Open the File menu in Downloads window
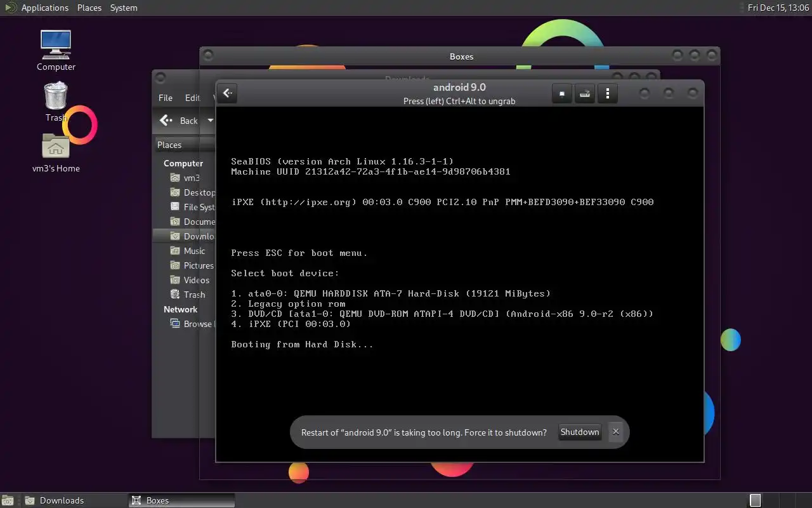Viewport: 812px width, 508px height. pos(166,98)
